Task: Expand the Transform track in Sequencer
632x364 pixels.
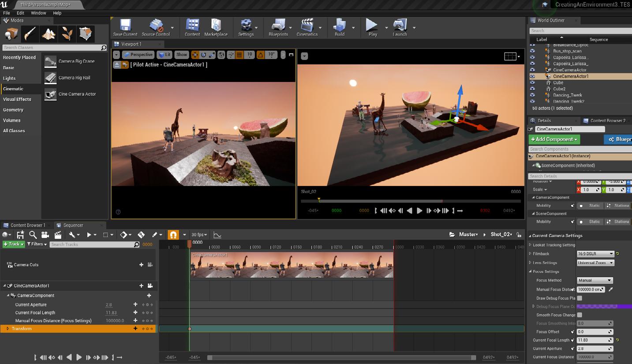Action: coord(7,329)
